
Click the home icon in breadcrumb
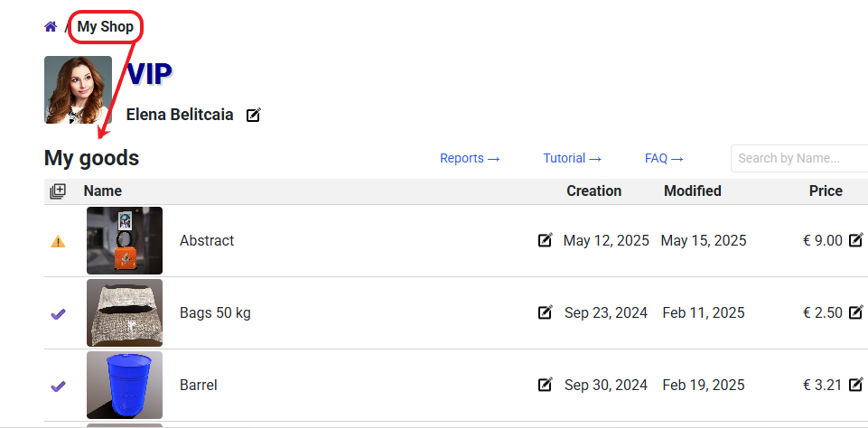51,27
